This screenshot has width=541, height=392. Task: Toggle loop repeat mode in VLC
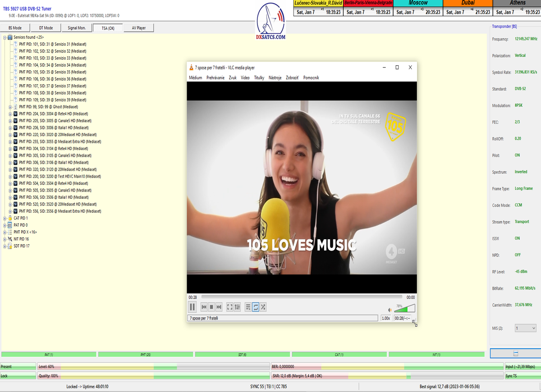pyautogui.click(x=256, y=307)
